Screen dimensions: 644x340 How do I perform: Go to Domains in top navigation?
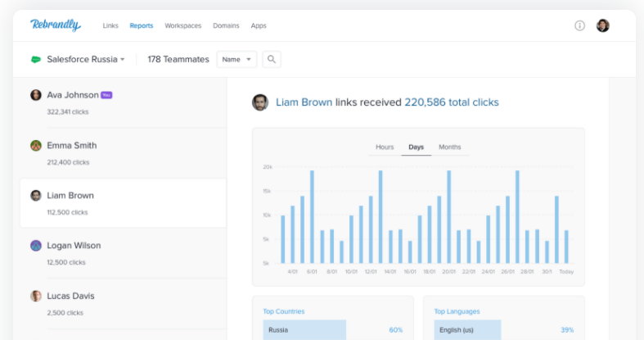pos(226,25)
